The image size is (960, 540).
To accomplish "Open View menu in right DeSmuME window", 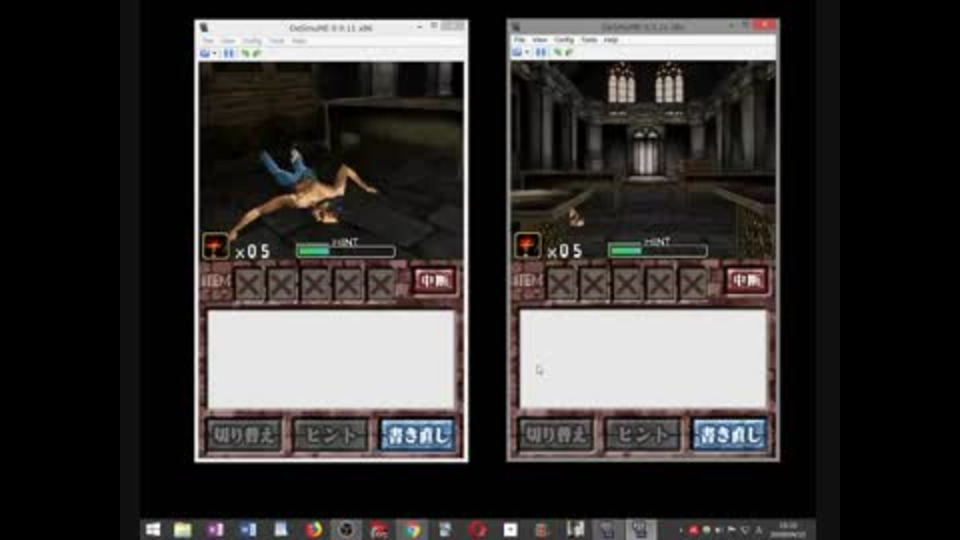I will [539, 40].
